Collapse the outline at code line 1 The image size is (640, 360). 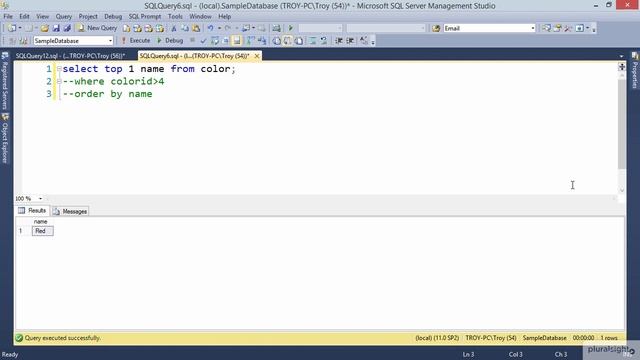click(x=59, y=69)
